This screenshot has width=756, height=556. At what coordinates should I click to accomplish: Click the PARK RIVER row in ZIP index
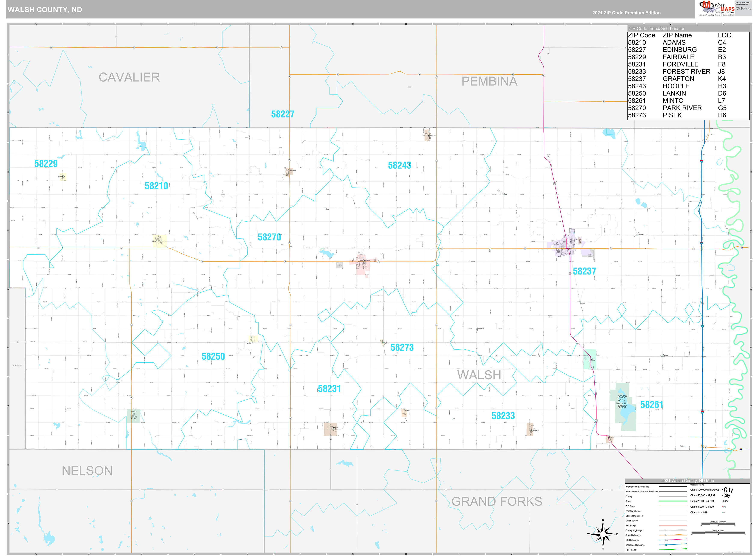682,108
